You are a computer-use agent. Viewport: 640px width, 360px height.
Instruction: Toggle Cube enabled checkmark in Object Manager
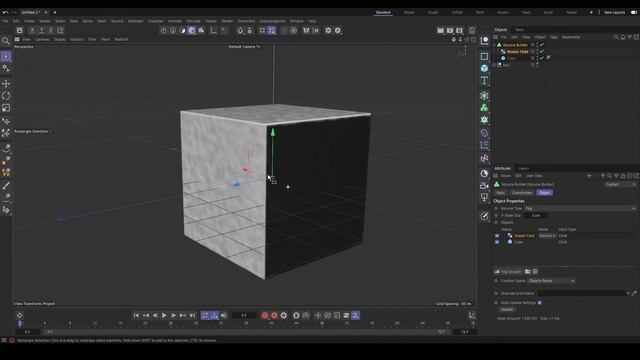542,58
